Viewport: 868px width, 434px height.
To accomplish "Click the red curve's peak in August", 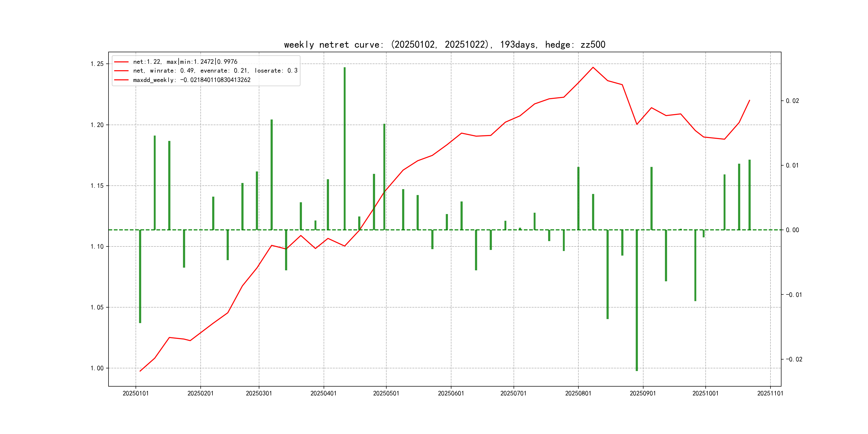I will [x=593, y=68].
